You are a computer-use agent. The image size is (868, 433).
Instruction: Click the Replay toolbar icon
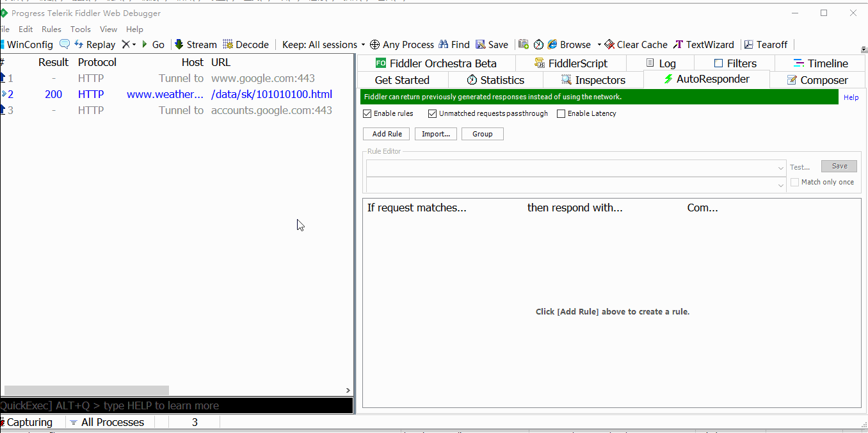point(79,44)
